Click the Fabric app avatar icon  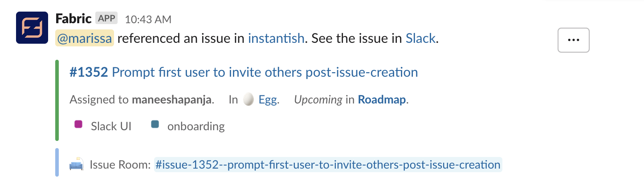click(32, 28)
